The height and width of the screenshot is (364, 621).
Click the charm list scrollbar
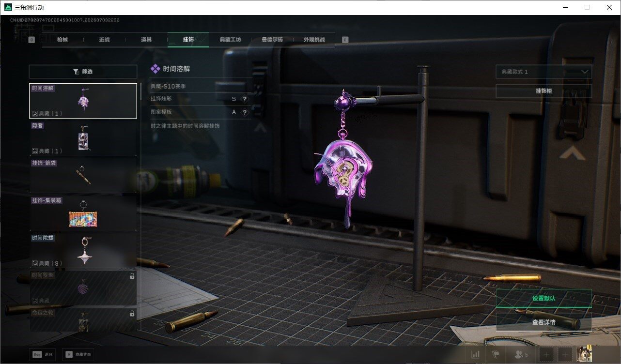pos(140,92)
